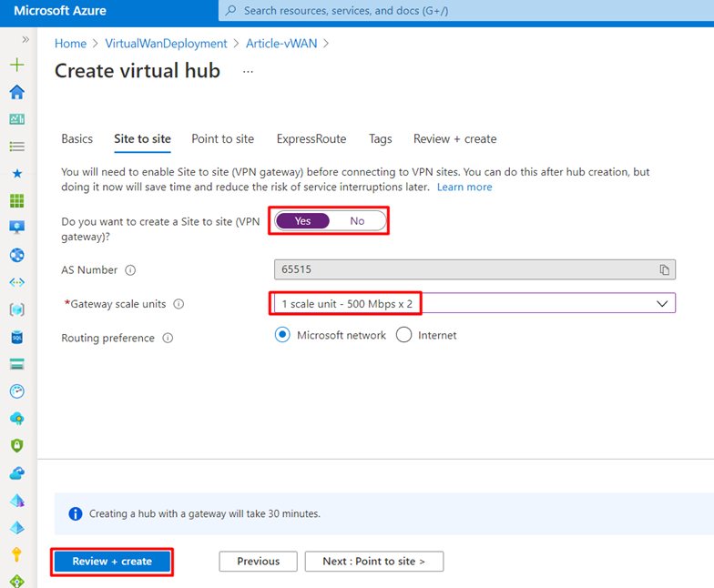
Task: Open the SQL databases icon in sidebar
Action: pyautogui.click(x=16, y=337)
